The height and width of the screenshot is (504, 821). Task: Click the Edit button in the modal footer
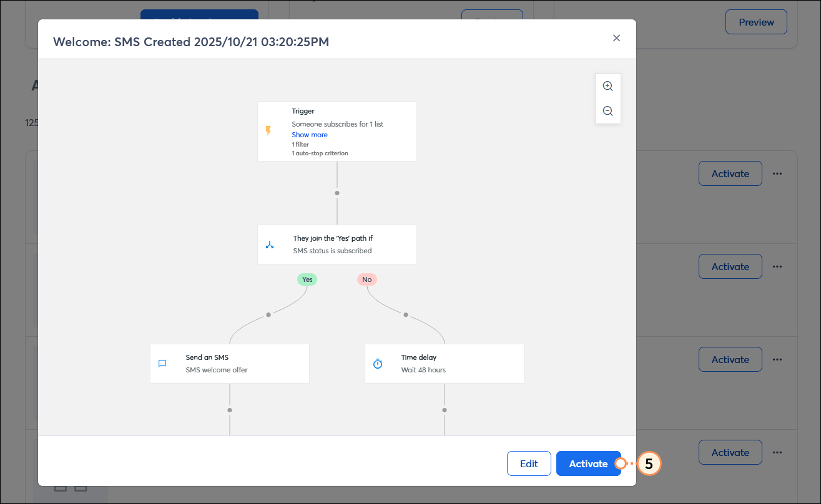[x=529, y=463]
